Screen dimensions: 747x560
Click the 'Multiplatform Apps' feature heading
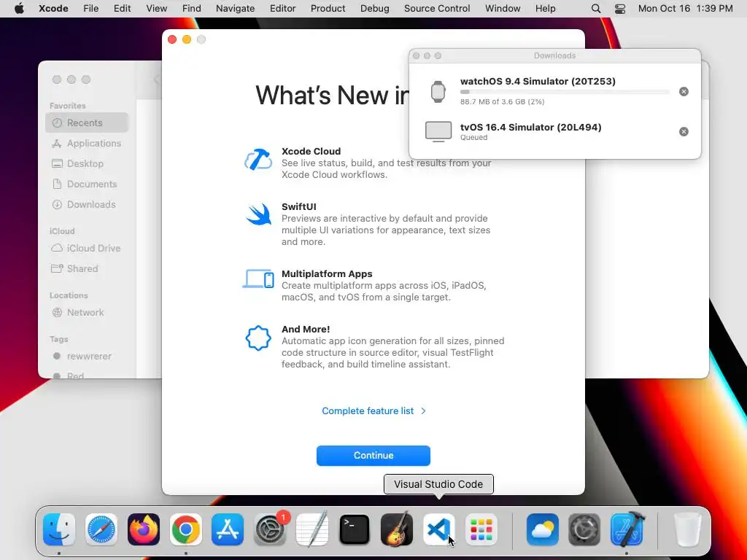(327, 274)
